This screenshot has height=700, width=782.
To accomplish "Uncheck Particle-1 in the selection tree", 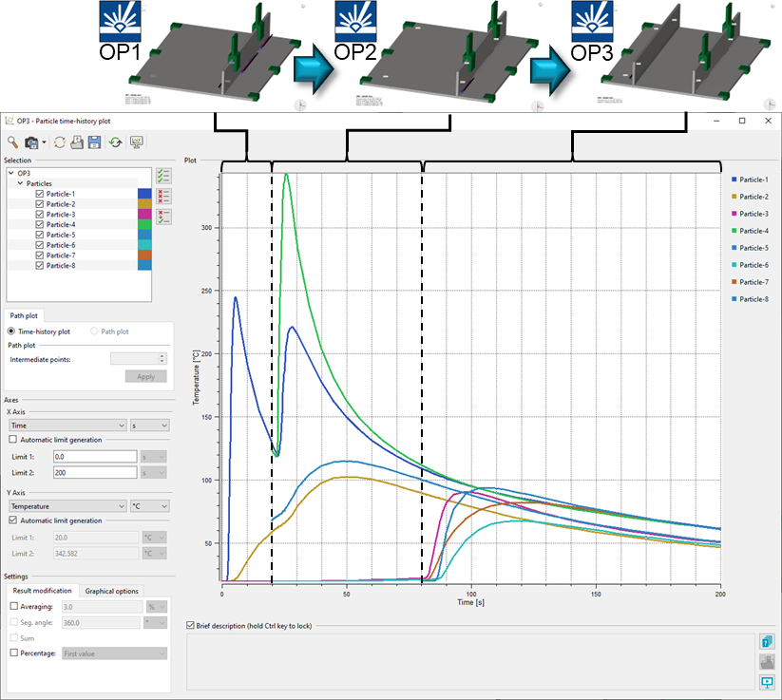I will [40, 194].
